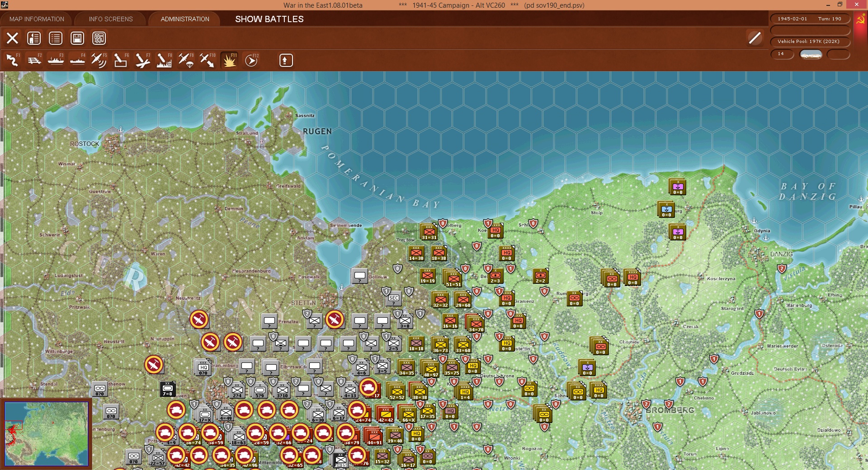
Task: Click the DANZIG city label
Action: pyautogui.click(x=782, y=254)
